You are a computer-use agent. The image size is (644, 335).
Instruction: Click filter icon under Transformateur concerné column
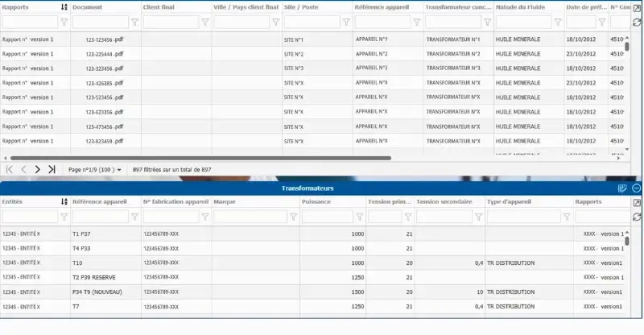point(488,23)
